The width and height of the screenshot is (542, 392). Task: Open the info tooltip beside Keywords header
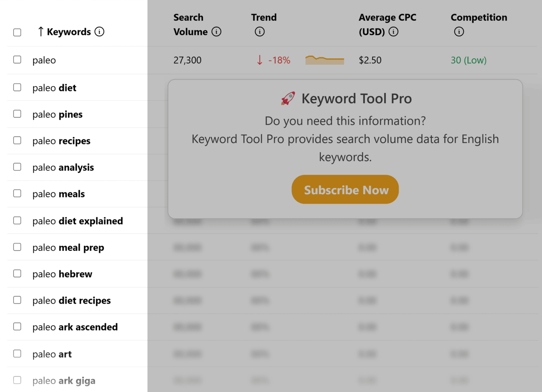(99, 32)
